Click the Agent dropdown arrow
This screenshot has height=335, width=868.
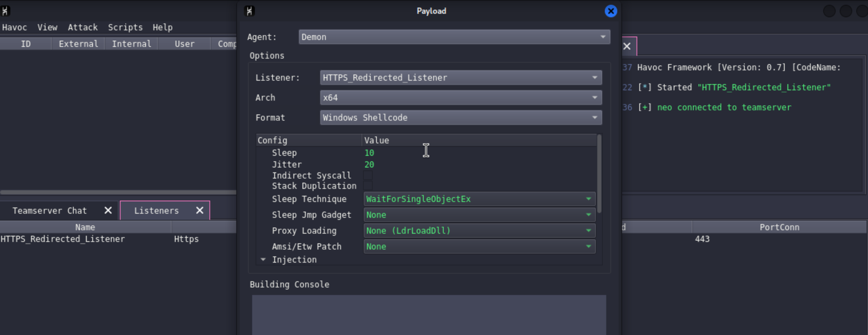click(603, 37)
